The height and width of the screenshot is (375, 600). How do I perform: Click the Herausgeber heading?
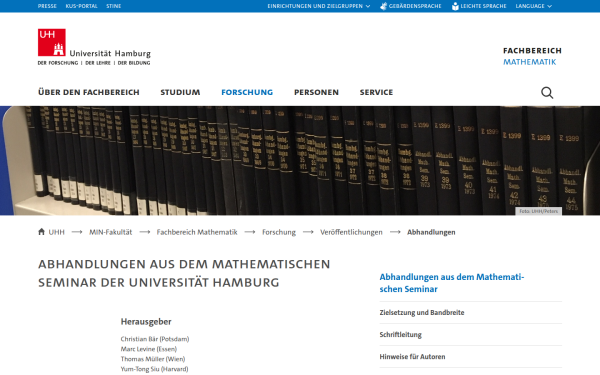coord(146,321)
